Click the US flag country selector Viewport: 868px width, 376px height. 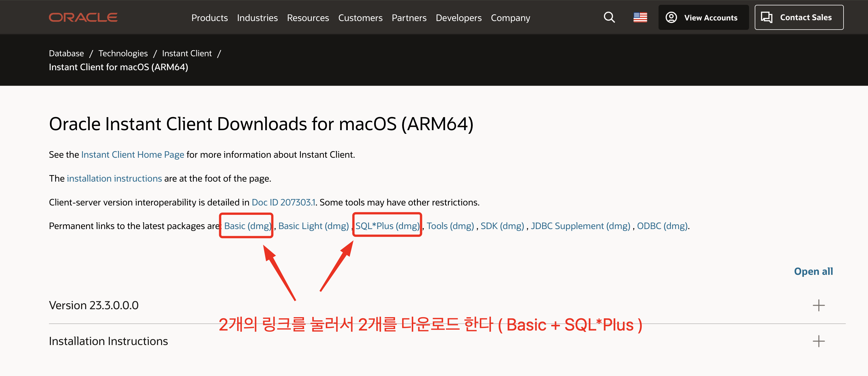pos(640,18)
